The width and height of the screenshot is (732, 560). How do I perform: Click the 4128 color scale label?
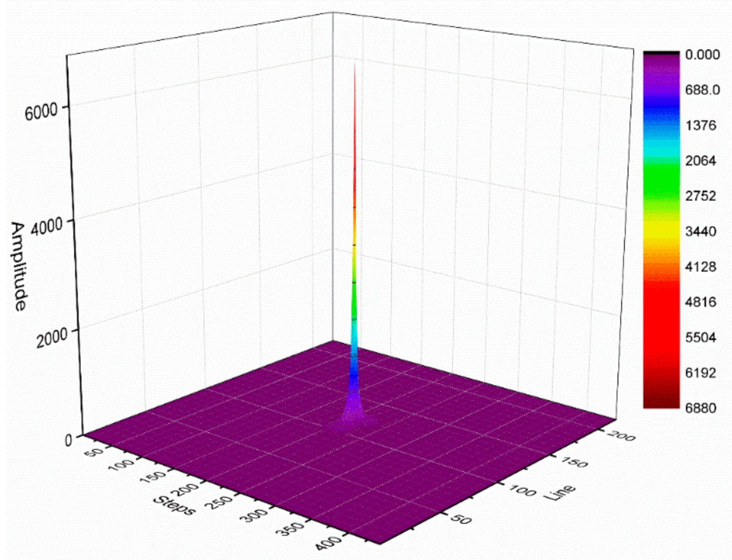700,267
